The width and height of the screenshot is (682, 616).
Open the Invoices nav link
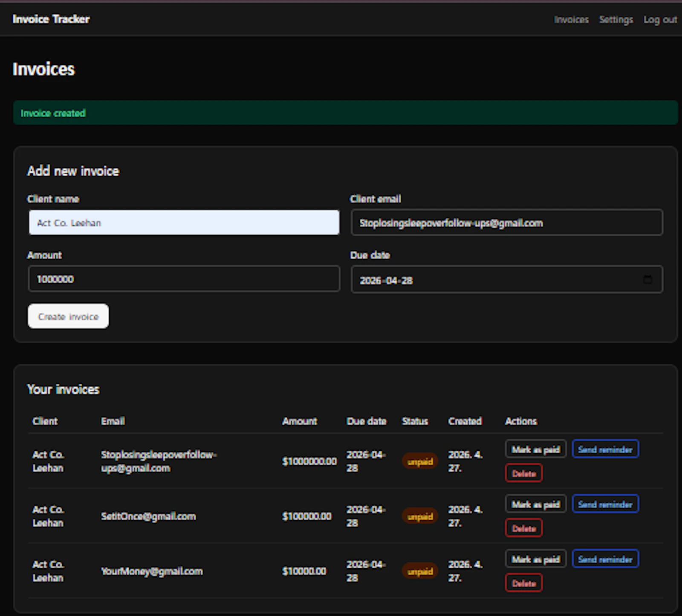pos(571,20)
